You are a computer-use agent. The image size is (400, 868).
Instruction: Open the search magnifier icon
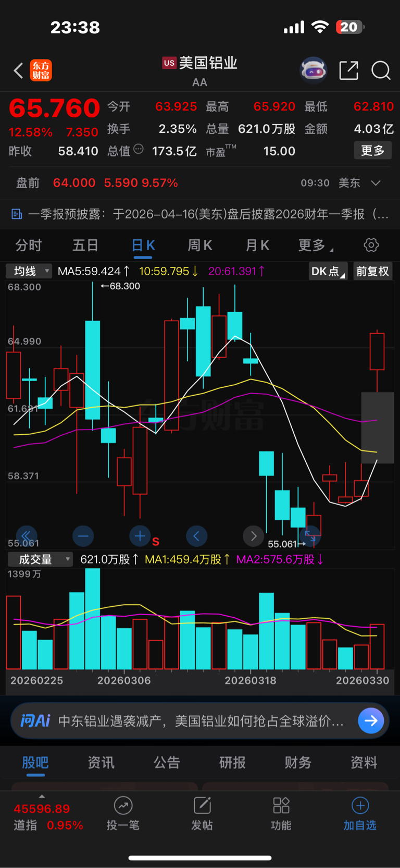(x=381, y=70)
